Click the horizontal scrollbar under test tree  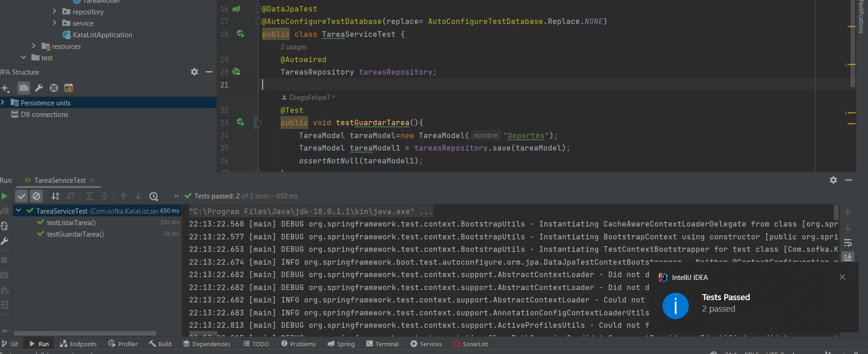point(85,333)
